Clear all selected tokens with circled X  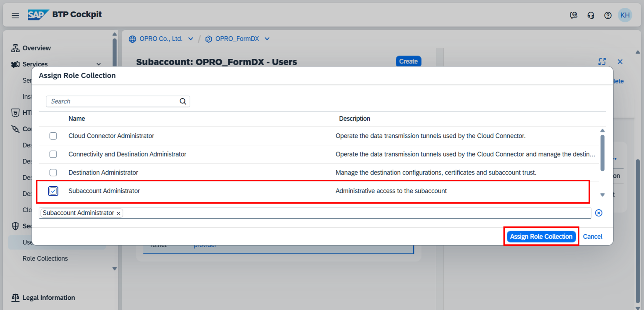click(598, 213)
